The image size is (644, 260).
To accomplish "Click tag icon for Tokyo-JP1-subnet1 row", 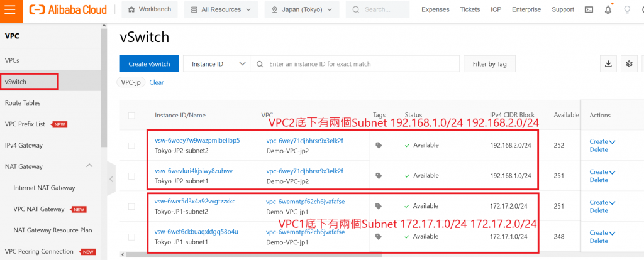I will [x=379, y=236].
